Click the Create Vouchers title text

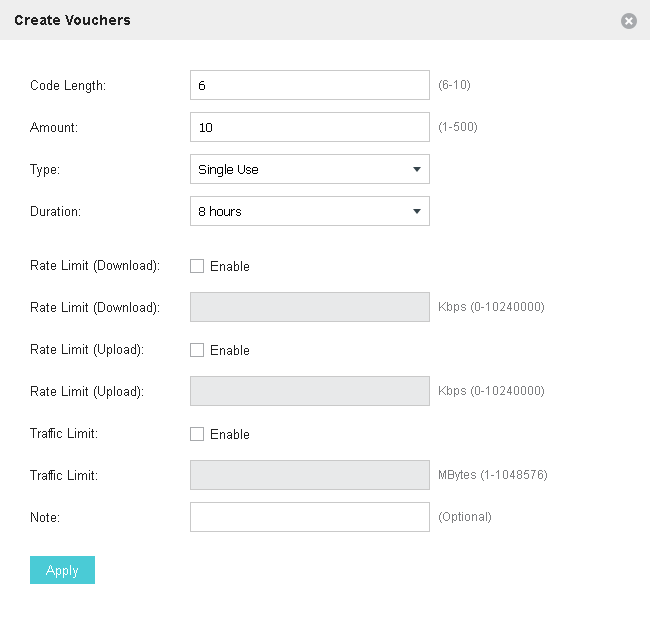click(72, 20)
